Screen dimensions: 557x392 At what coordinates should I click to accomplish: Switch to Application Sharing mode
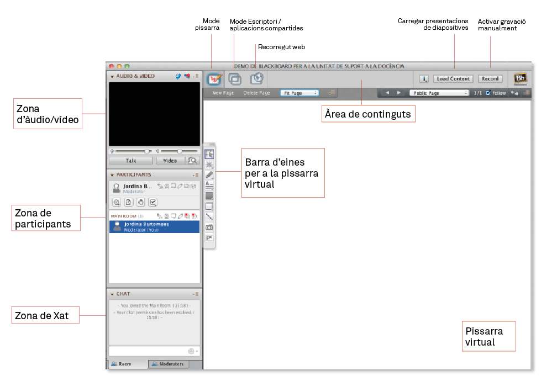235,79
